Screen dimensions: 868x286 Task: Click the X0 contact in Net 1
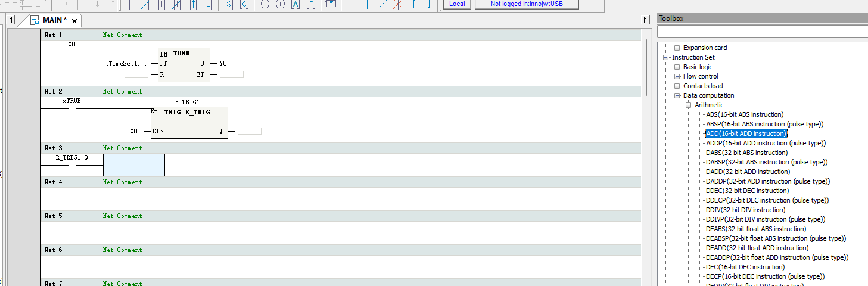72,52
